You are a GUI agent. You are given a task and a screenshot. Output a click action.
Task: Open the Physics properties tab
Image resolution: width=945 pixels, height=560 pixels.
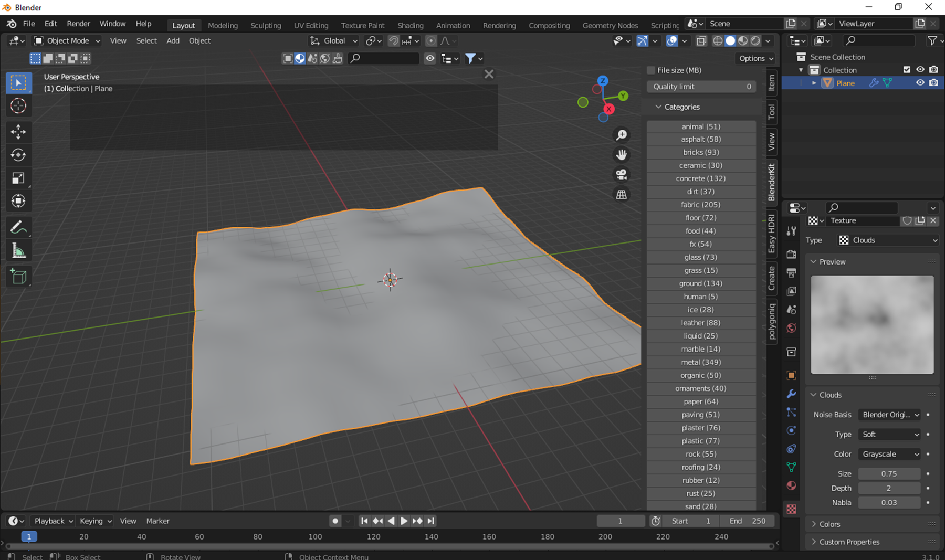(x=791, y=430)
